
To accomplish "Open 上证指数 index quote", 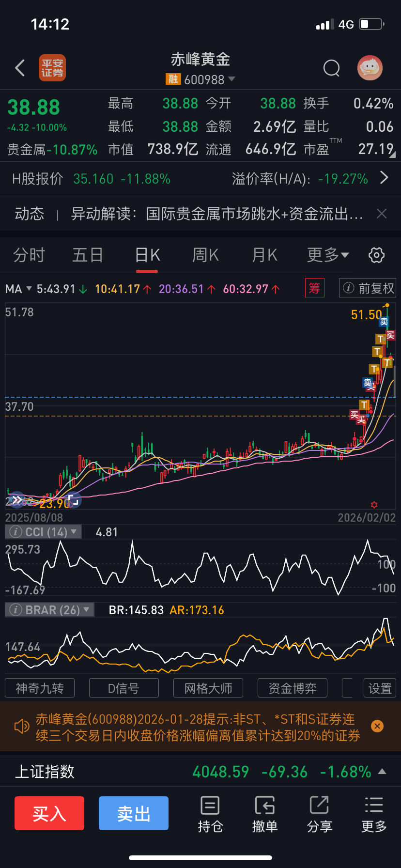I will pyautogui.click(x=200, y=772).
